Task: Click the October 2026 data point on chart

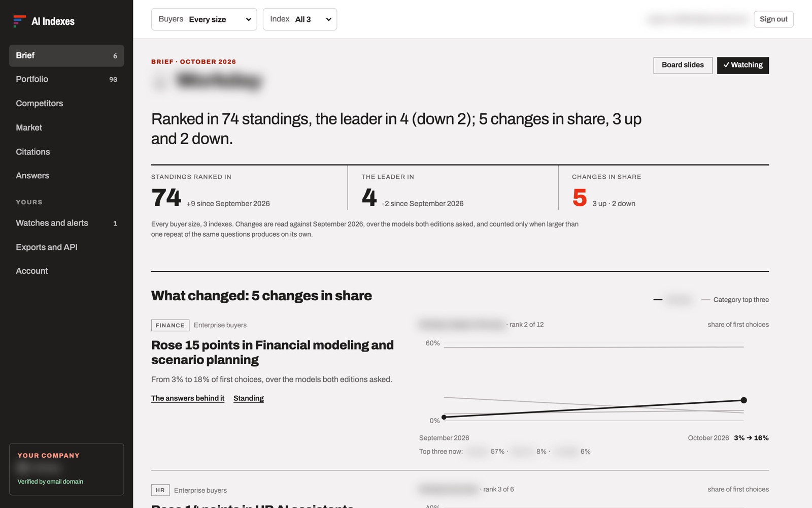Action: point(743,400)
